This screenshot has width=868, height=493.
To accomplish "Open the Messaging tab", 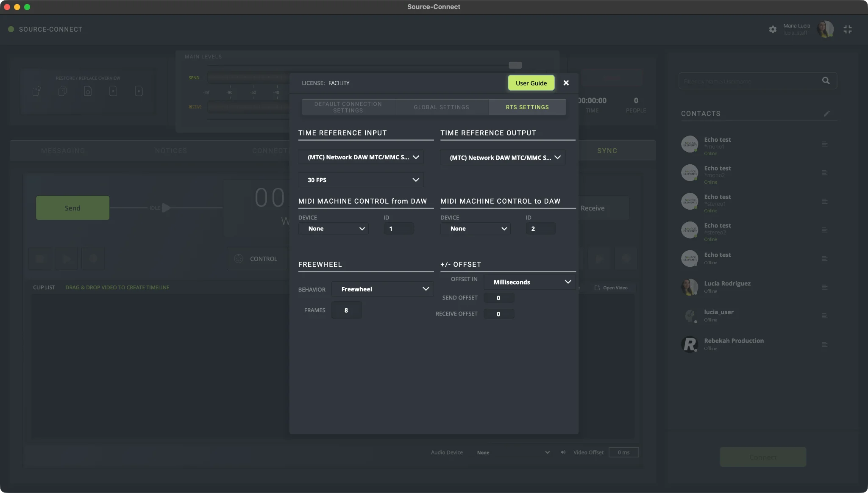I will pos(63,151).
